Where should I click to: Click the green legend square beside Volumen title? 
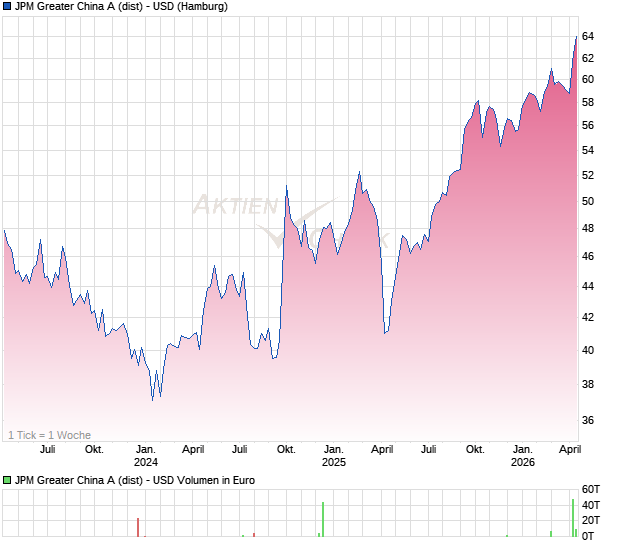(x=7, y=480)
